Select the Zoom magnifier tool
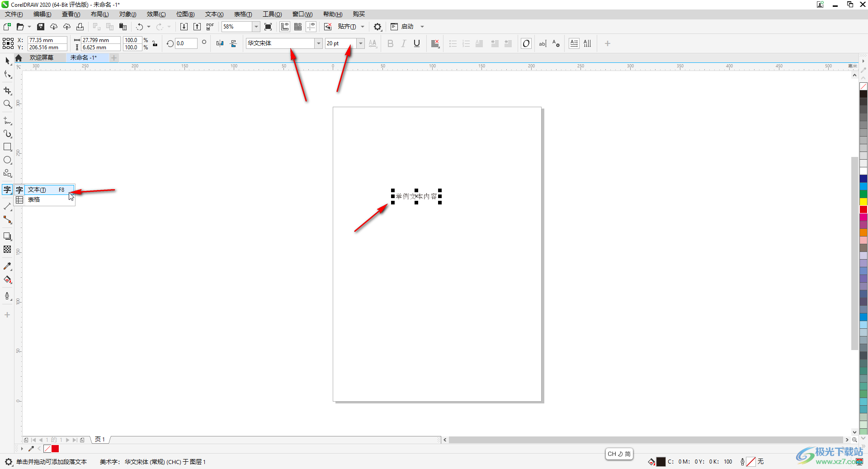The width and height of the screenshot is (868, 469). click(7, 104)
